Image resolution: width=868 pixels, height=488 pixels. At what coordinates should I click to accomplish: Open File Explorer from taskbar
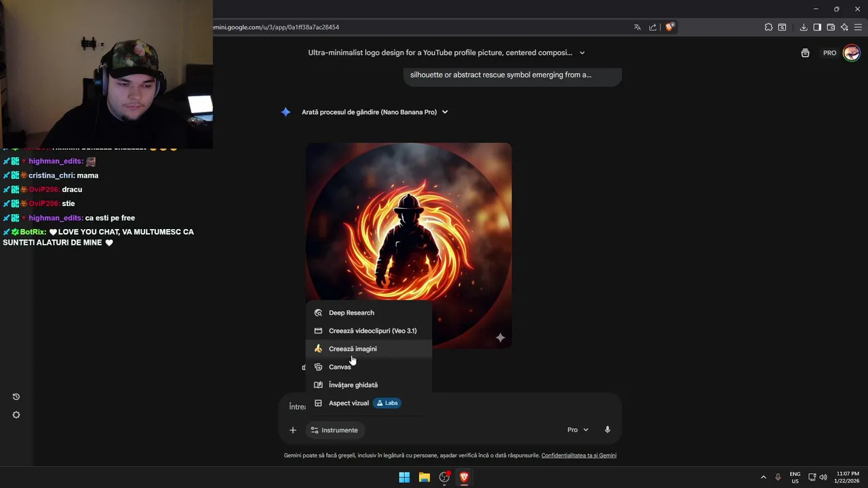point(425,477)
